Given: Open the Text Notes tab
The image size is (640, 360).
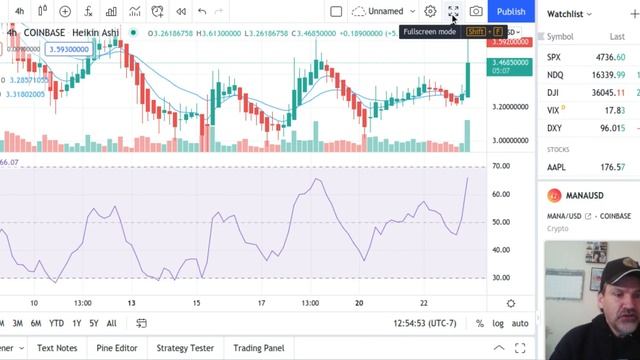Looking at the screenshot, I should pyautogui.click(x=57, y=348).
